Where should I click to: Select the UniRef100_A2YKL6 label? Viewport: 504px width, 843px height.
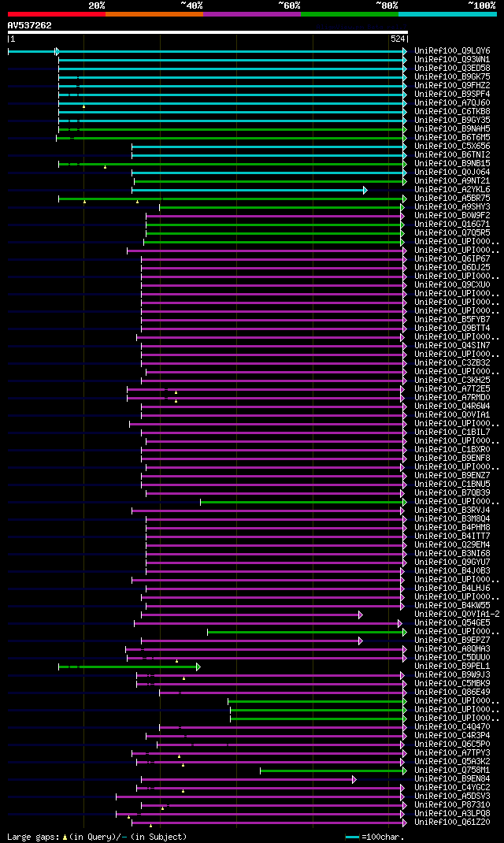(x=452, y=190)
